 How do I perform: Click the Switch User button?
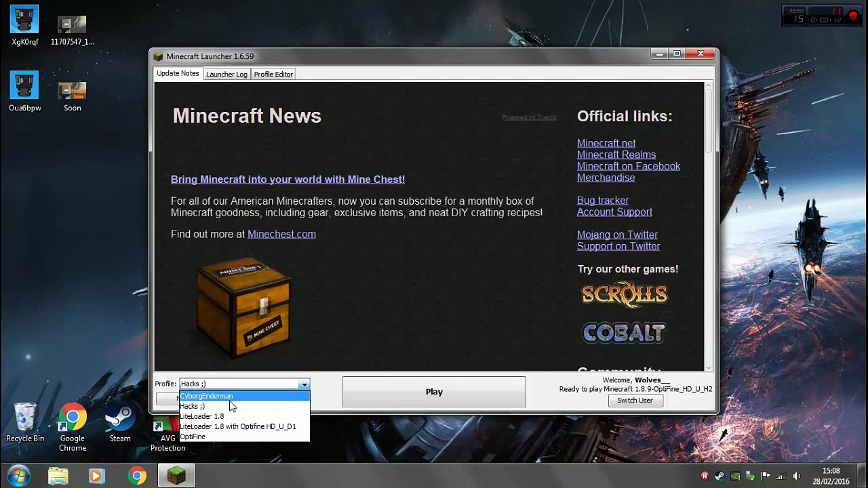635,401
